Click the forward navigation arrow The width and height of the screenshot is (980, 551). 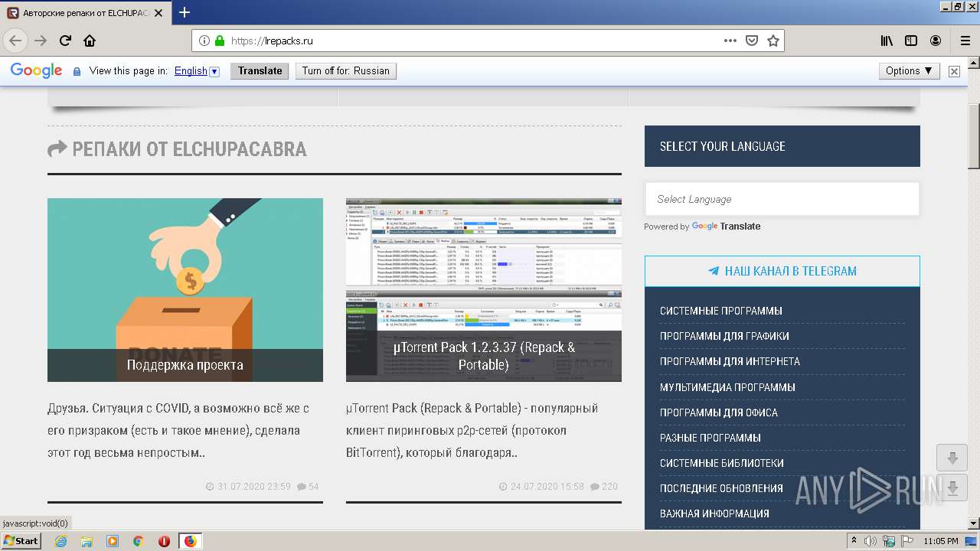41,41
